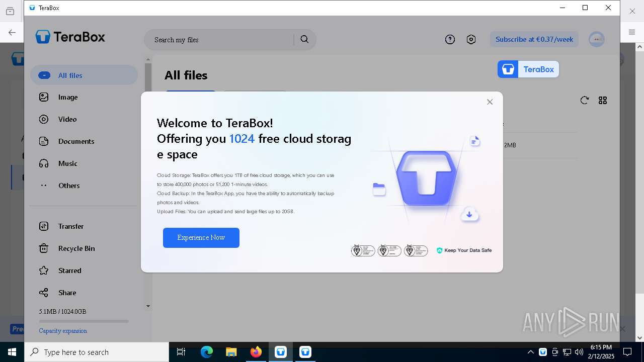This screenshot has height=362, width=644.
Task: Open the volume control in tray
Action: tap(579, 352)
